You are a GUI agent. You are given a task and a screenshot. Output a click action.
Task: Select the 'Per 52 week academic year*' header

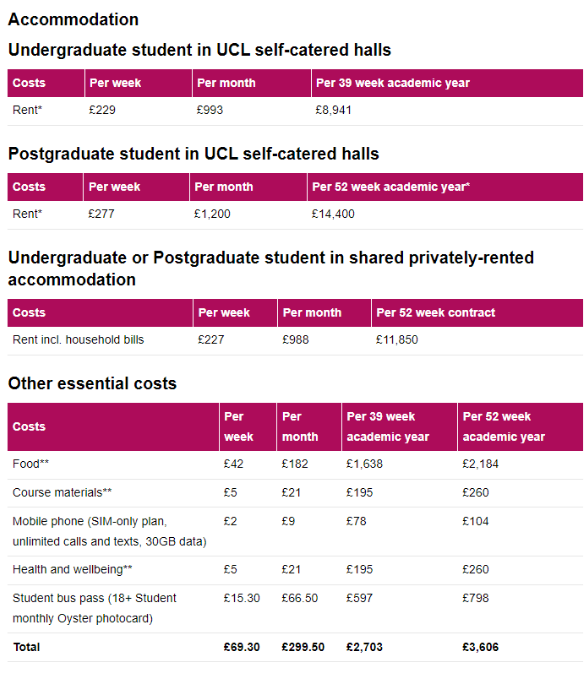[x=391, y=187]
